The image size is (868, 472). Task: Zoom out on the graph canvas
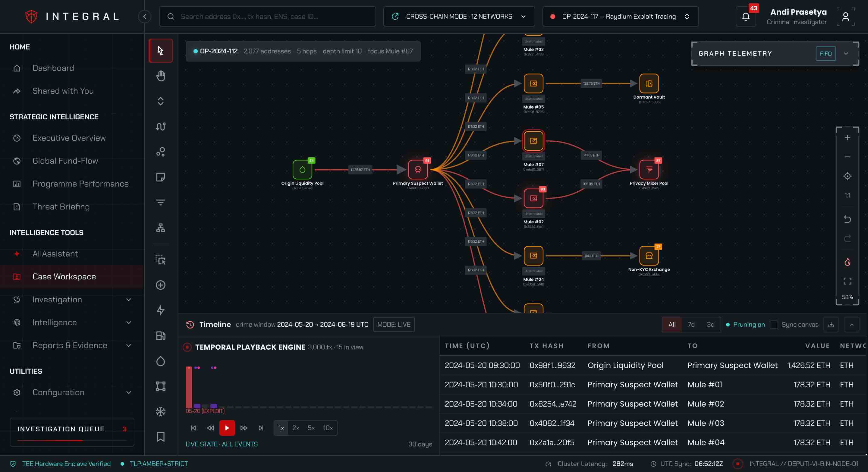[x=847, y=157]
